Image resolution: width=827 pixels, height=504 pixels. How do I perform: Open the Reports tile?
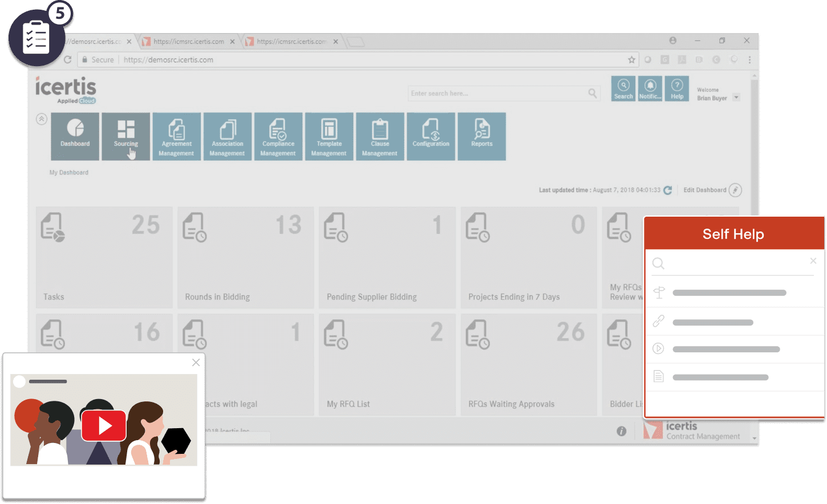(x=481, y=136)
